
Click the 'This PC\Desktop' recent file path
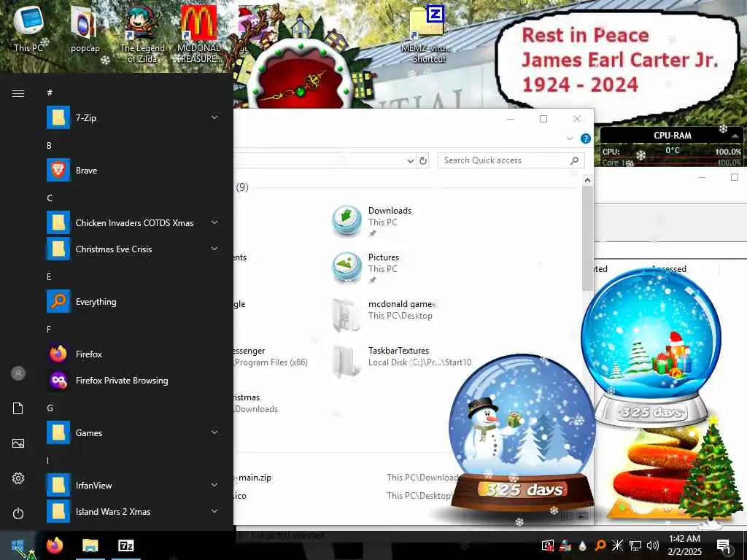(419, 496)
